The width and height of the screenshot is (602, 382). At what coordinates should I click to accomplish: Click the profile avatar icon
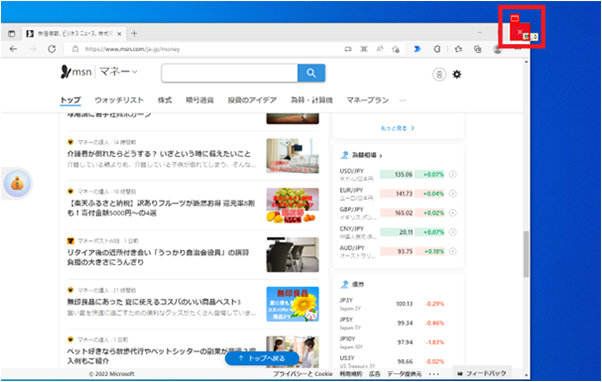pyautogui.click(x=498, y=49)
